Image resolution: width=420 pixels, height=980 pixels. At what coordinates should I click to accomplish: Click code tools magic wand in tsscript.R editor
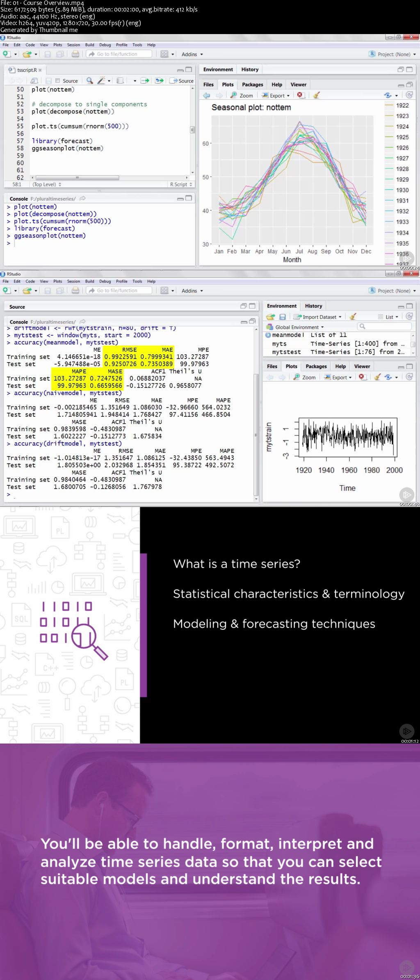101,81
